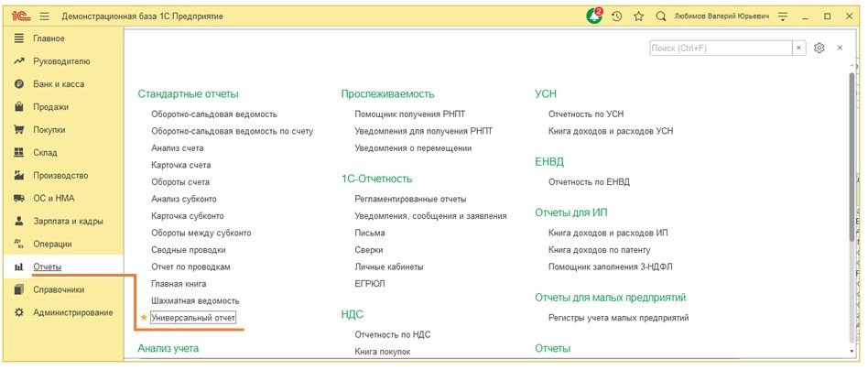Open Шахматная ведомость report

[195, 300]
